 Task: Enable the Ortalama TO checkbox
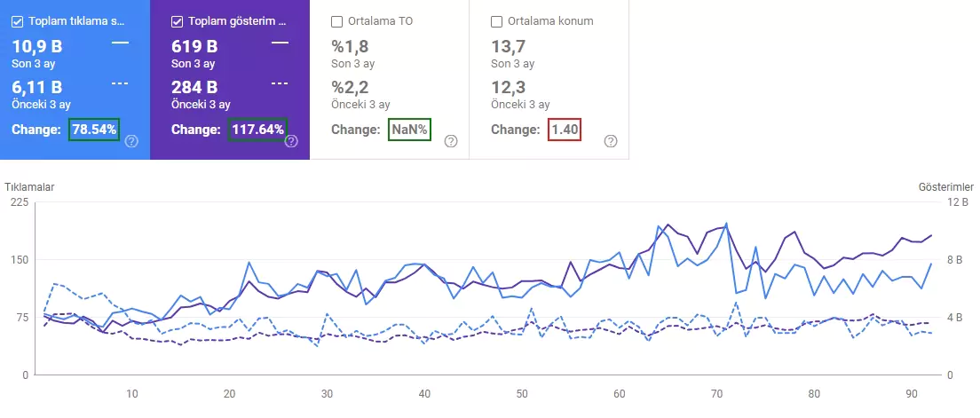tap(337, 21)
